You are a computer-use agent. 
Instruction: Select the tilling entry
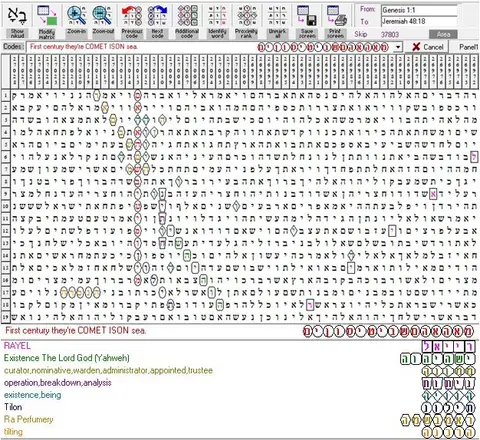point(13,432)
